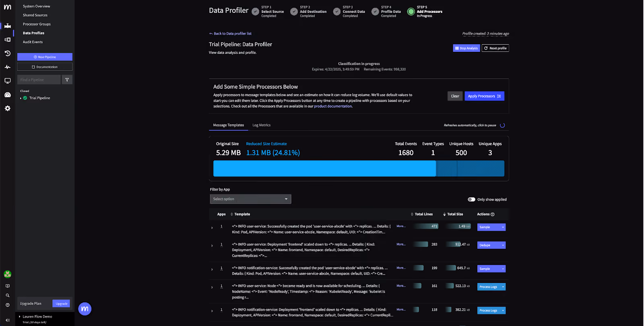The image size is (644, 326).
Task: Open Process Logs dropdown for 161-line row
Action: point(503,287)
